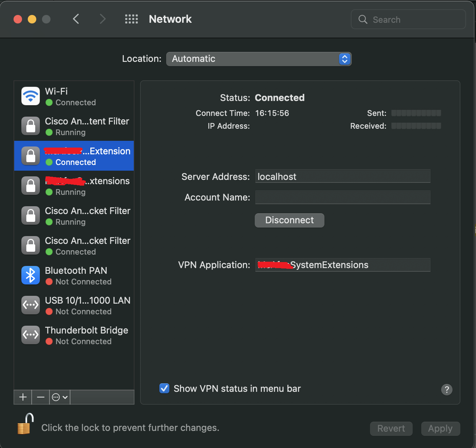The image size is (476, 448).
Task: Select the Wi-Fi service icon
Action: pyautogui.click(x=31, y=96)
